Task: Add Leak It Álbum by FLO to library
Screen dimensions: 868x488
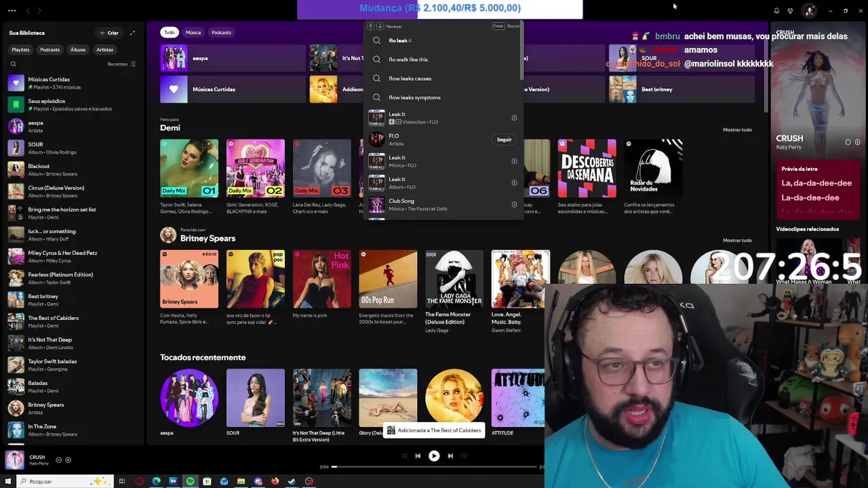Action: [x=514, y=183]
